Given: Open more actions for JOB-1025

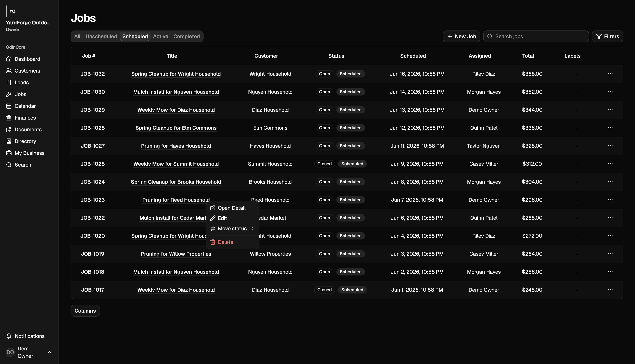Looking at the screenshot, I should click(x=610, y=164).
